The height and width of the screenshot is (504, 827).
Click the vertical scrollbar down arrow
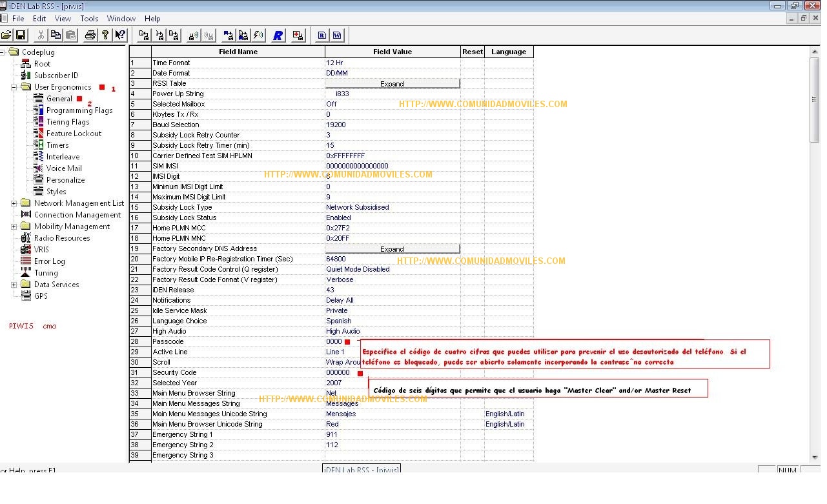815,456
